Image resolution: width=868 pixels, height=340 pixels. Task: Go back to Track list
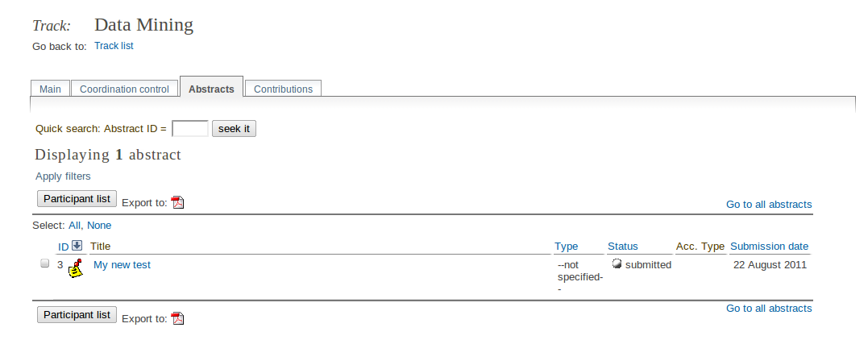click(x=114, y=46)
